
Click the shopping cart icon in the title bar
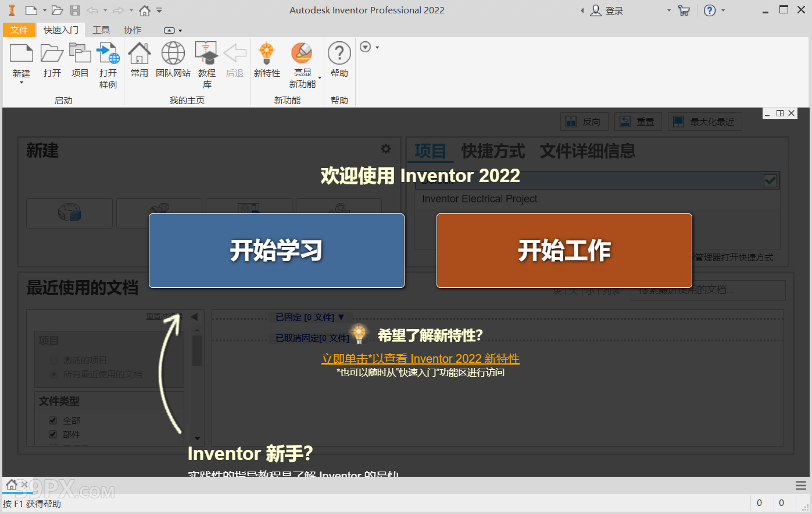(x=684, y=10)
